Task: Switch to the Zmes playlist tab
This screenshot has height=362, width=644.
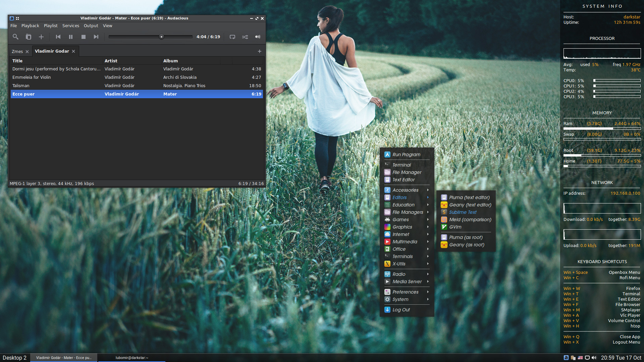Action: [17, 51]
